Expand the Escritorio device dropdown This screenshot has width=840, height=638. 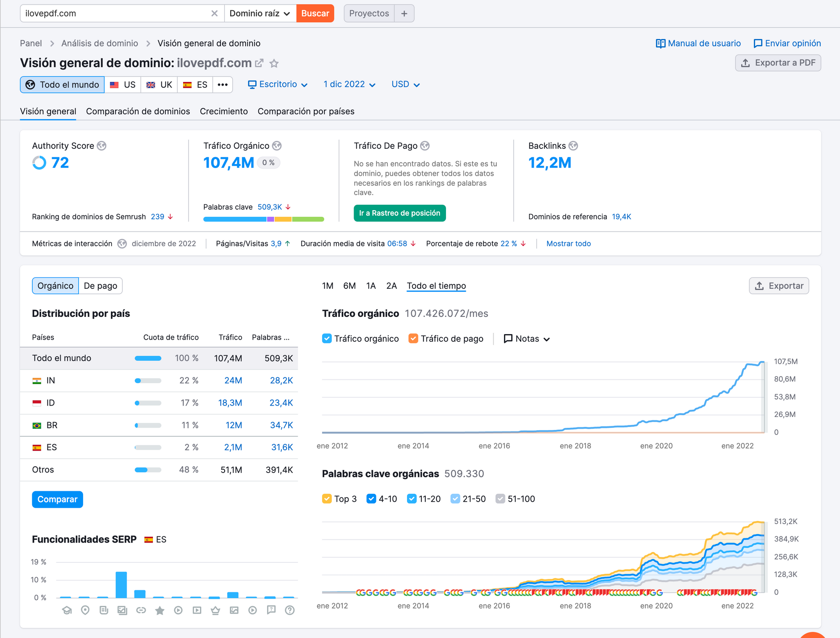(x=278, y=84)
